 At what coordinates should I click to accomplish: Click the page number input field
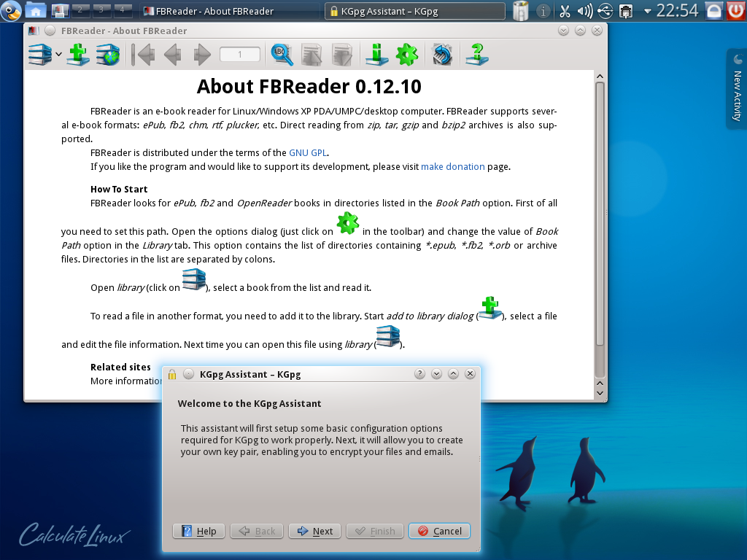tap(239, 54)
